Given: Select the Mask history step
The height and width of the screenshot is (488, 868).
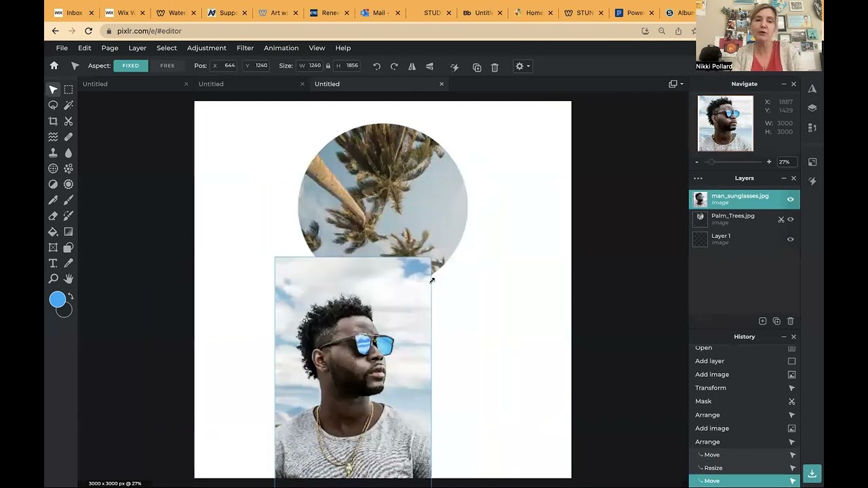Looking at the screenshot, I should [x=745, y=401].
